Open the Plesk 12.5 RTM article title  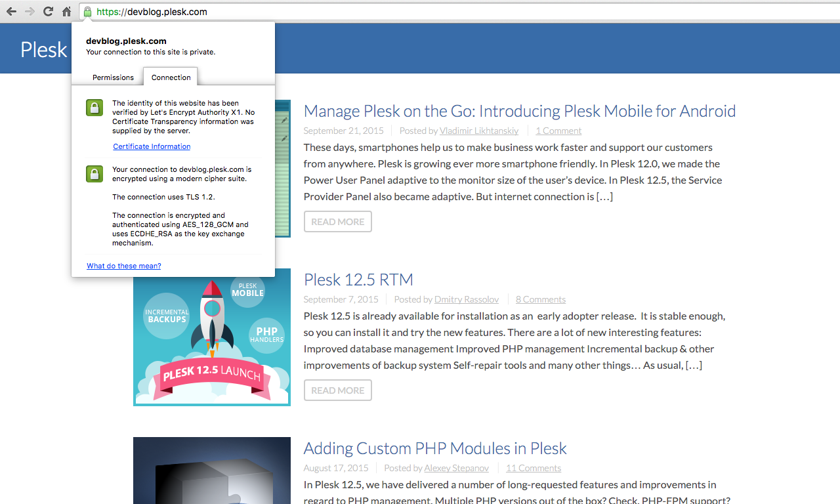tap(358, 280)
